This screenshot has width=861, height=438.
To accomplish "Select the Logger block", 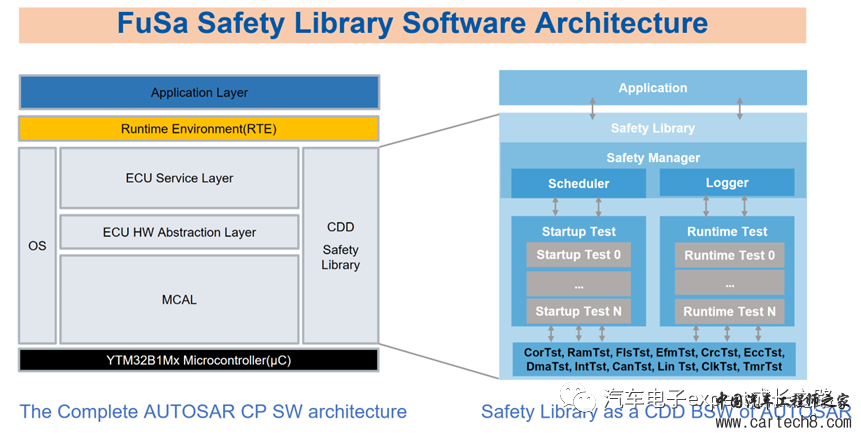I will click(x=727, y=183).
